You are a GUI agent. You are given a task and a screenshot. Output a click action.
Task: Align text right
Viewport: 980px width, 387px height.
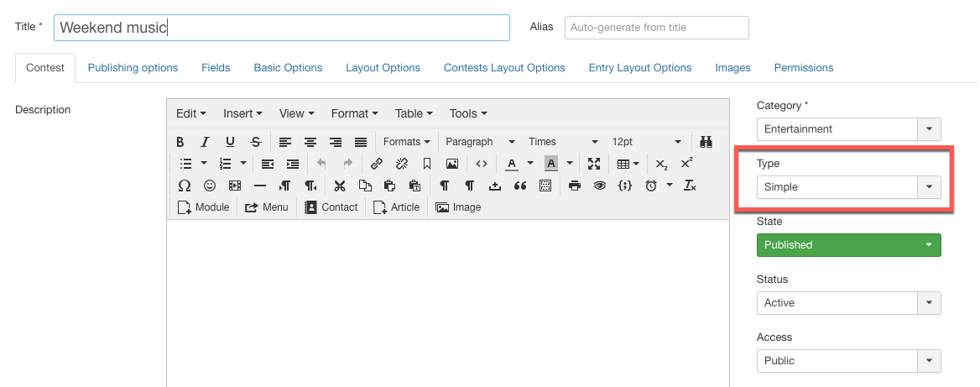point(336,142)
